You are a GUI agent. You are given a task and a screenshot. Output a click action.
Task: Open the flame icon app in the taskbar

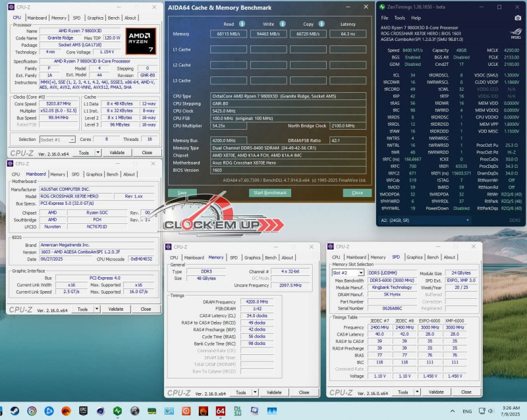click(203, 411)
